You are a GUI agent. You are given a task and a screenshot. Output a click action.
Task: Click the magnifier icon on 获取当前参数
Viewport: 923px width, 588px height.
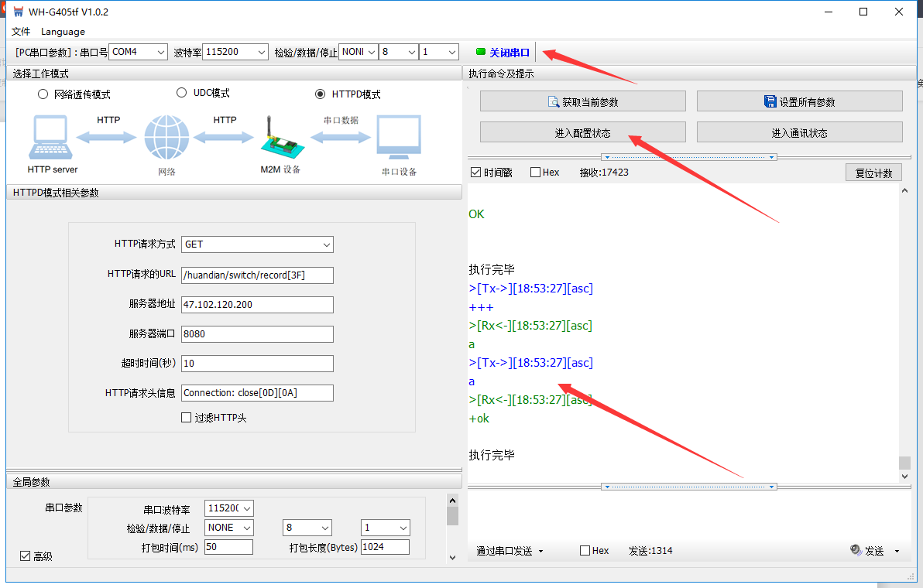click(x=553, y=101)
